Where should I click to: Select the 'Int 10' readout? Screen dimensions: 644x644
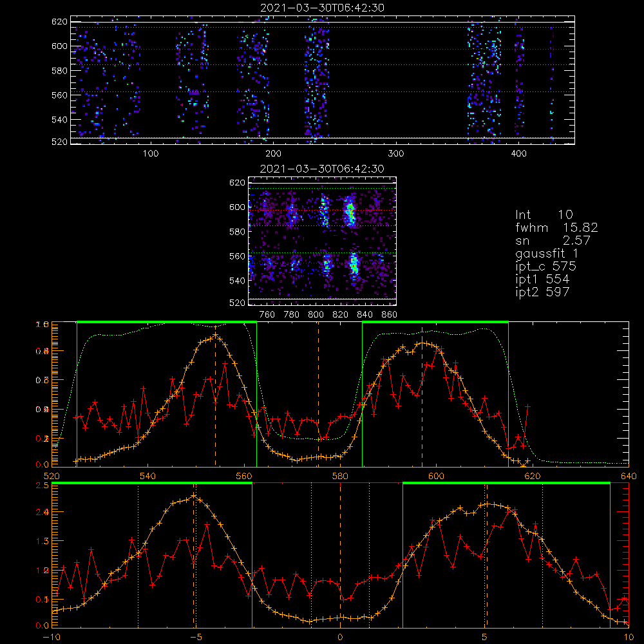544,214
